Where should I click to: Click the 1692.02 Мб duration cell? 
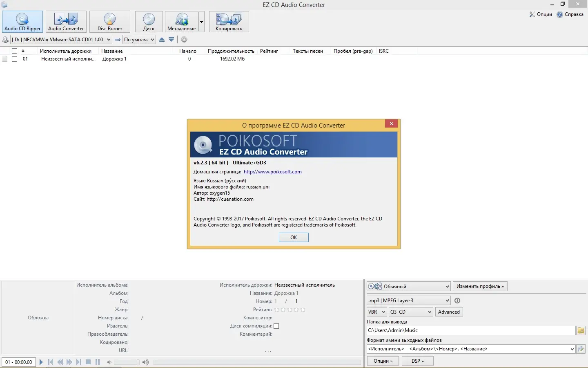[232, 59]
